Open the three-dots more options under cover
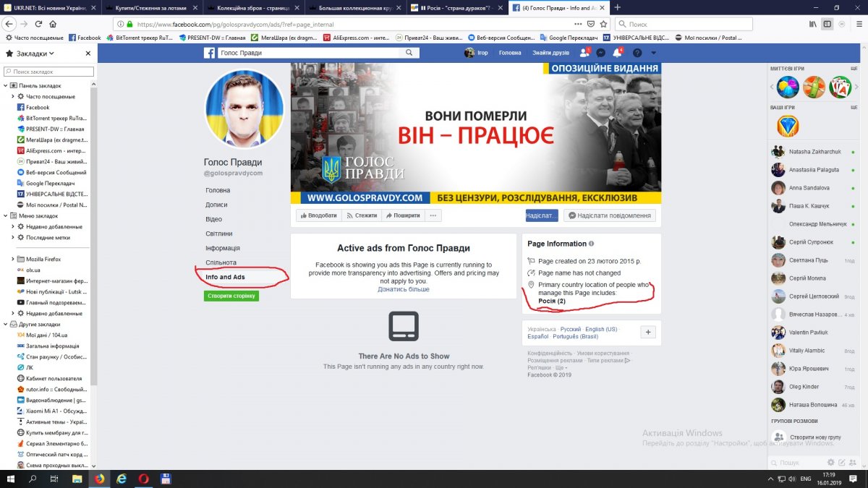The width and height of the screenshot is (868, 488). 433,215
